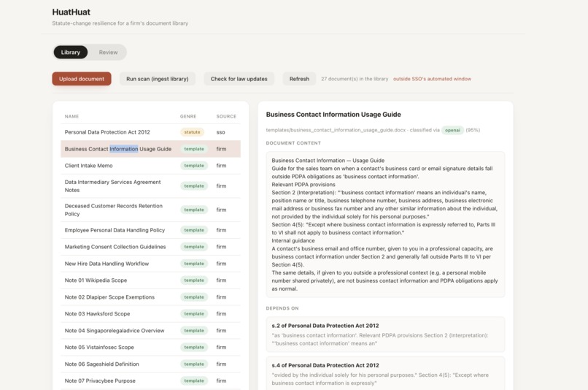Open Note 03 Hawksford Scope
The height and width of the screenshot is (390, 588).
click(x=150, y=314)
